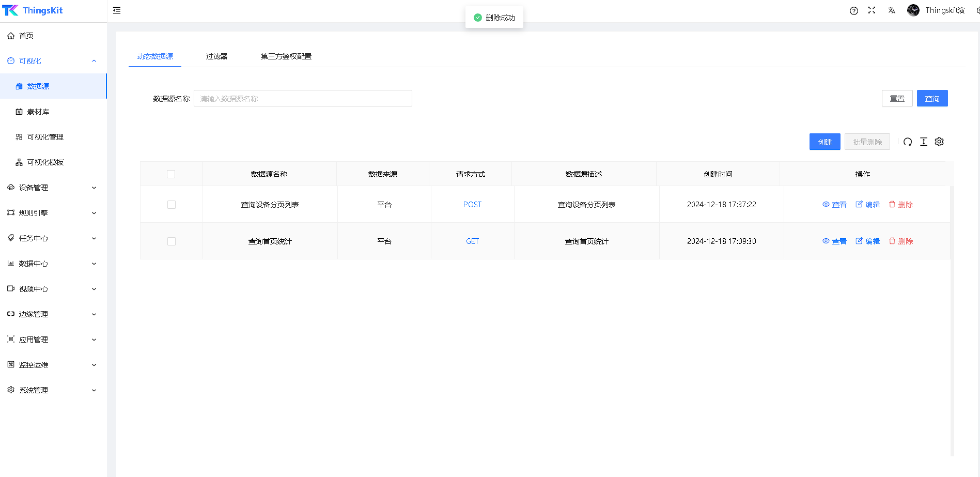Expand the 设备管理 sidebar menu
The width and height of the screenshot is (980, 477).
click(x=52, y=188)
